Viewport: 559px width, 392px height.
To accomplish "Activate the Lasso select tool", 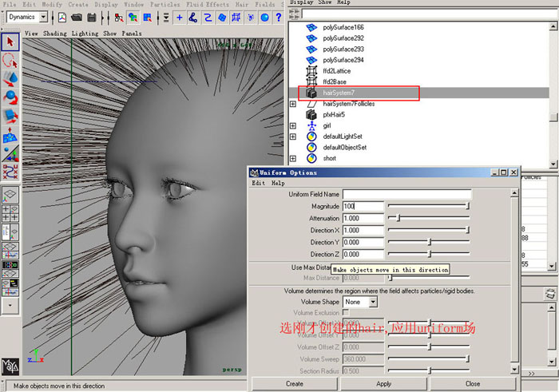I will click(x=10, y=61).
